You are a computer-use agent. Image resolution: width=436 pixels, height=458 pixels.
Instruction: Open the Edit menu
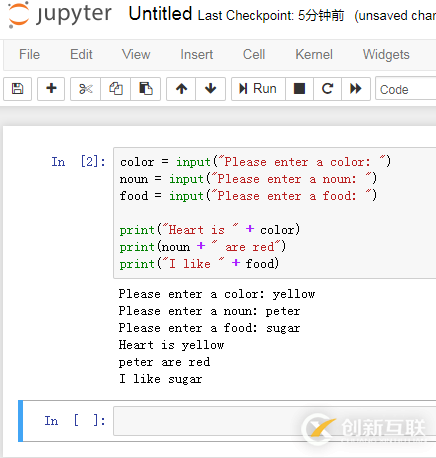81,54
